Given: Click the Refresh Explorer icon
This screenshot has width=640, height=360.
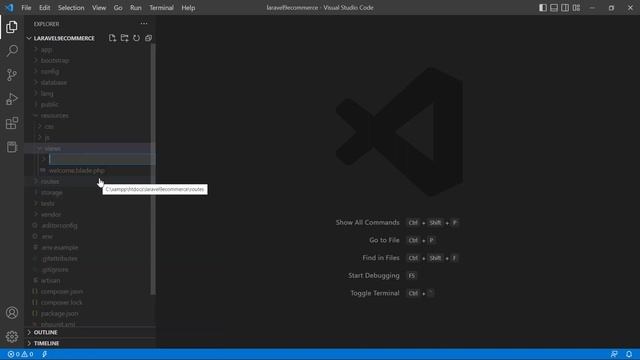Looking at the screenshot, I should (136, 38).
